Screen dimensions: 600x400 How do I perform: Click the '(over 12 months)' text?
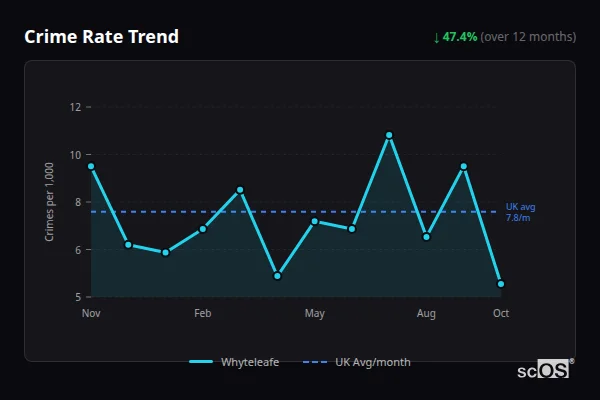click(x=528, y=37)
